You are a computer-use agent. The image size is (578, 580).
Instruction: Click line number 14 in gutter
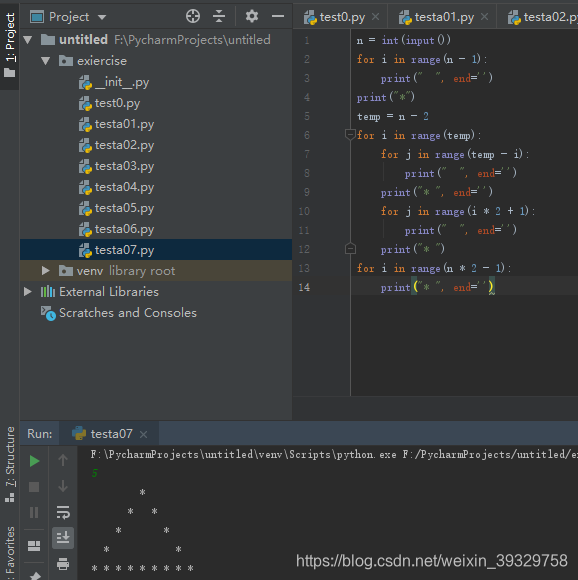pos(304,287)
